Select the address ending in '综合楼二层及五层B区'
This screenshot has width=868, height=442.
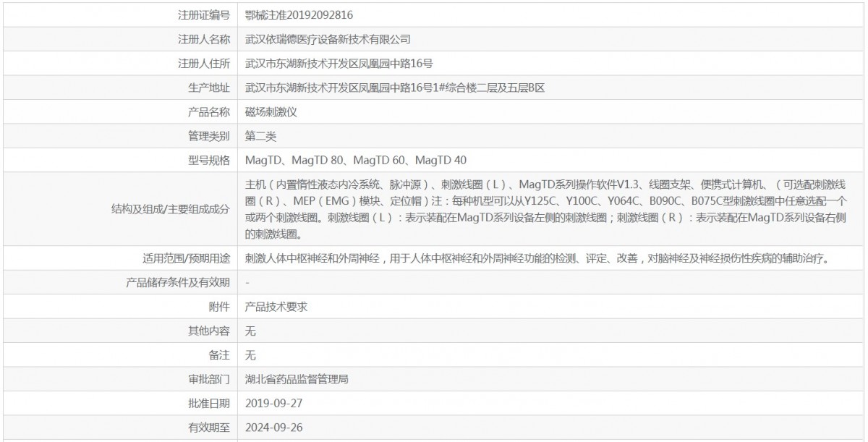(395, 88)
